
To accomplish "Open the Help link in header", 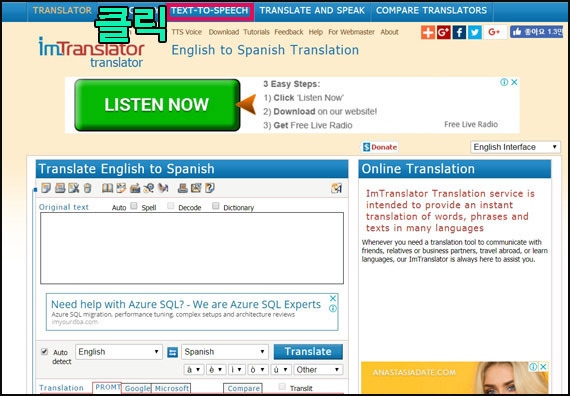I will [316, 32].
